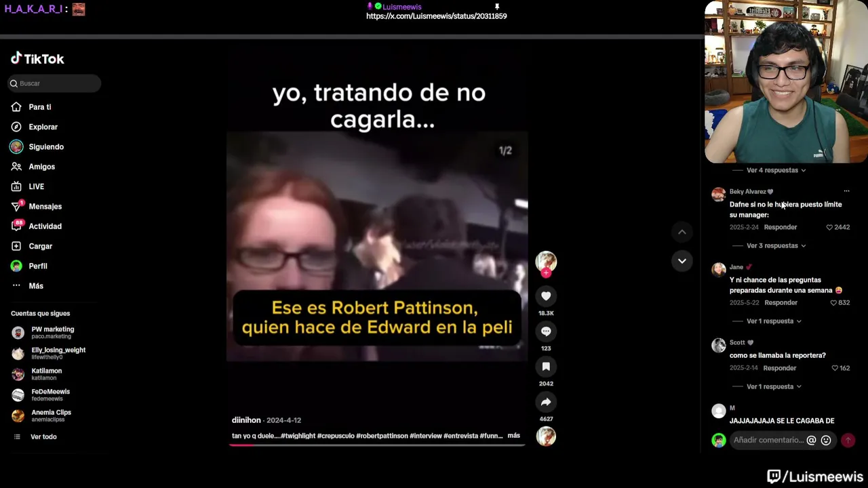Save video with bookmark icon
This screenshot has height=488, width=868.
(x=546, y=367)
